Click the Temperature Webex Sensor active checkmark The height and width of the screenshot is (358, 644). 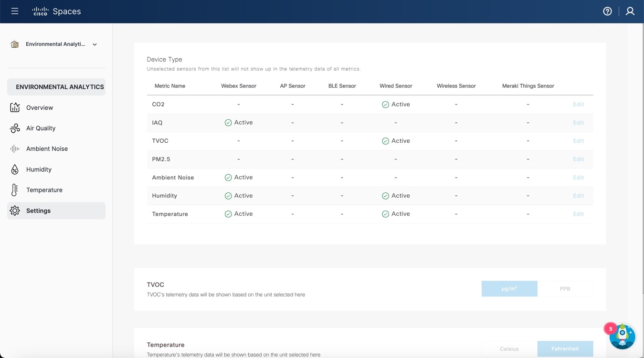tap(228, 214)
